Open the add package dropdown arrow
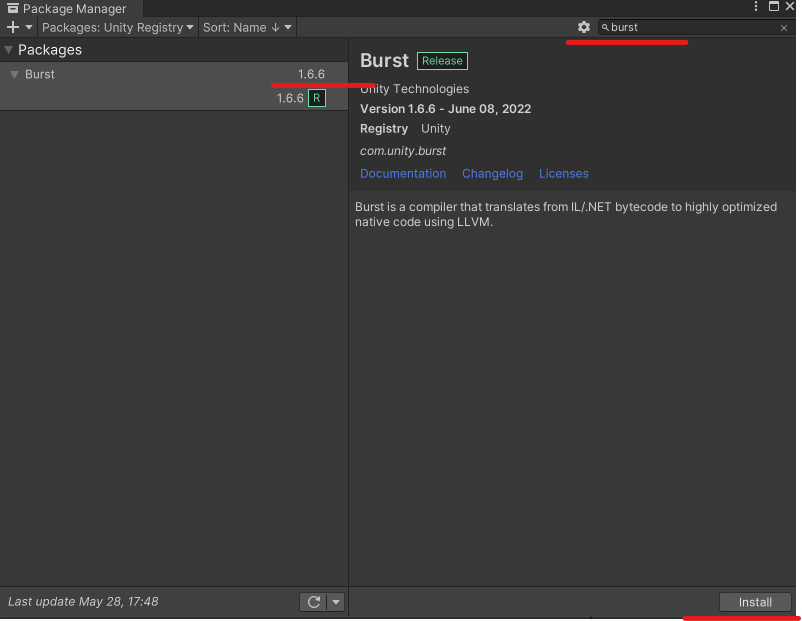802x621 pixels. (29, 27)
